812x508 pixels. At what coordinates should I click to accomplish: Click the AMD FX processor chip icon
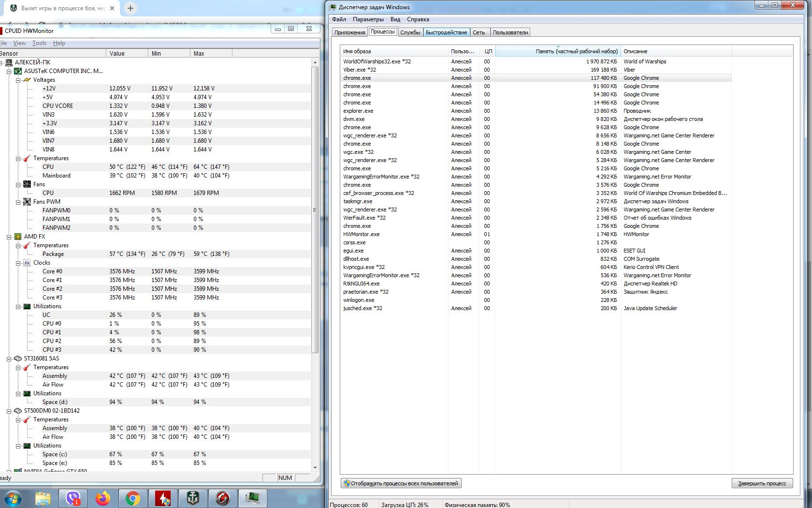pyautogui.click(x=18, y=237)
